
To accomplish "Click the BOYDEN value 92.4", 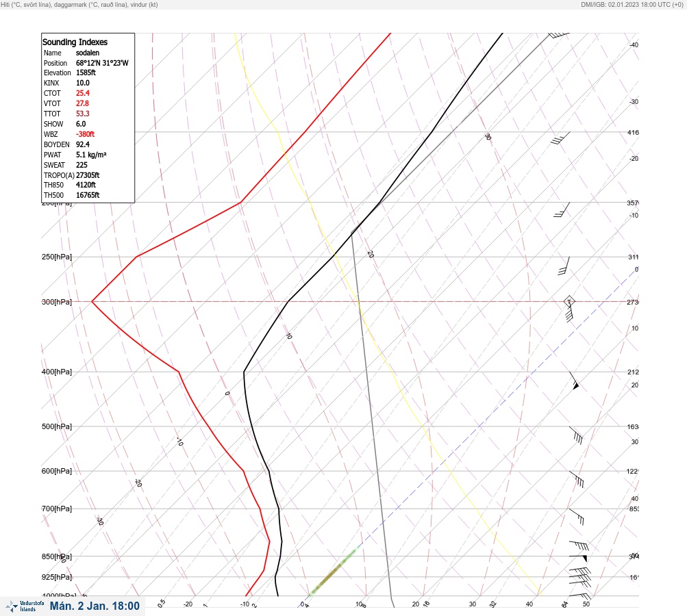I will point(83,144).
